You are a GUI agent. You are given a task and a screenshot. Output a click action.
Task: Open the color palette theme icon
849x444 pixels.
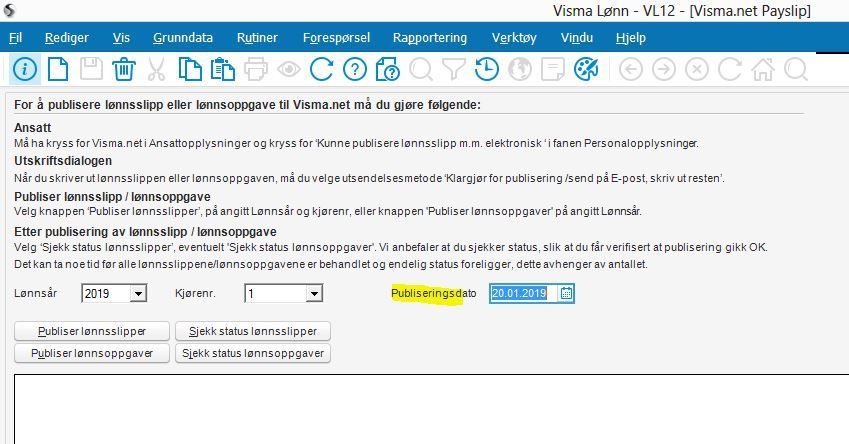586,69
